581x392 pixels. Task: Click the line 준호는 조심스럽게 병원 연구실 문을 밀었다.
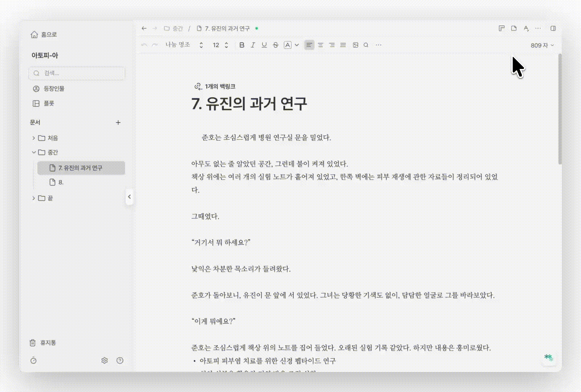tap(267, 138)
